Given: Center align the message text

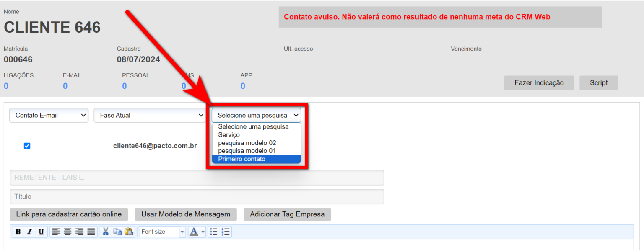Looking at the screenshot, I should [68, 232].
